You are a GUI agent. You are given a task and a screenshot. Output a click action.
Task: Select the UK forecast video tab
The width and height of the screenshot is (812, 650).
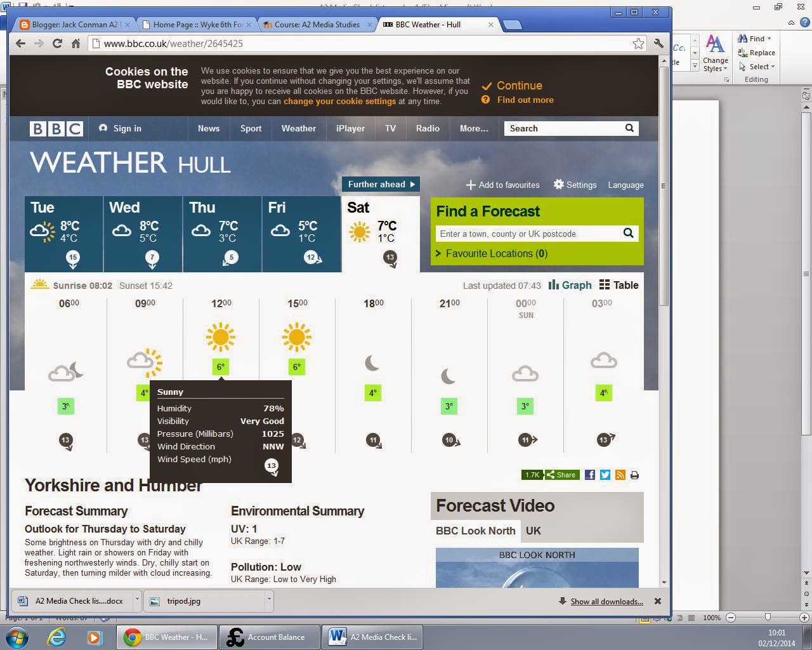pyautogui.click(x=534, y=531)
